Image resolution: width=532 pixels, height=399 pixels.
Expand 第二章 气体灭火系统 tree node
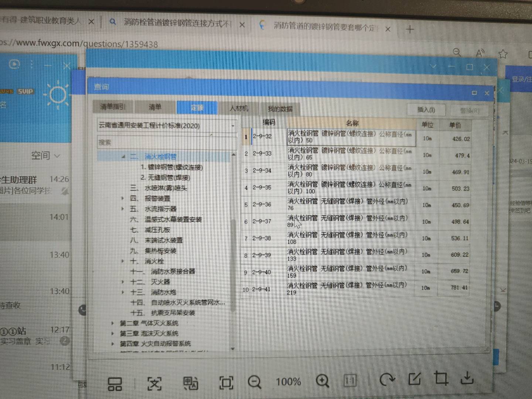click(x=113, y=323)
